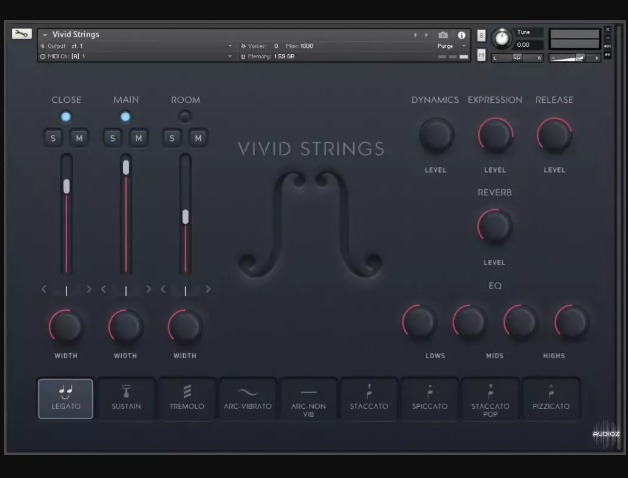
Task: Mute the Close mic channel
Action: tap(79, 138)
